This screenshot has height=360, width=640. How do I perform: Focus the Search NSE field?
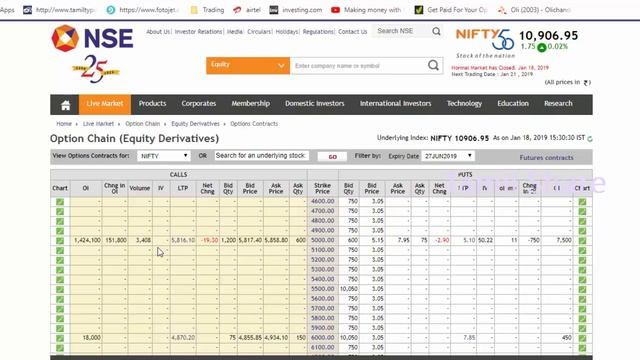[401, 31]
